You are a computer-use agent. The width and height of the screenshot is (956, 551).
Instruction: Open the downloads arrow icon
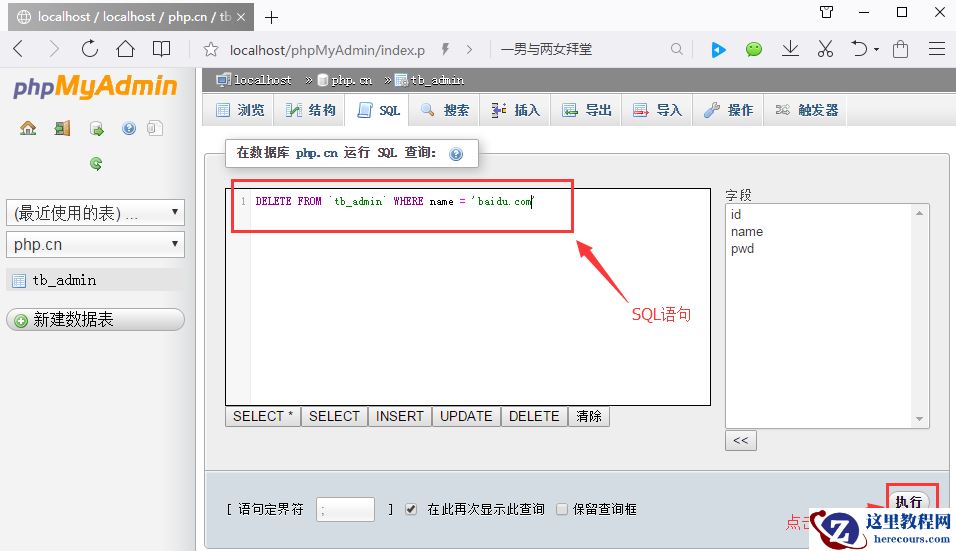click(x=790, y=49)
